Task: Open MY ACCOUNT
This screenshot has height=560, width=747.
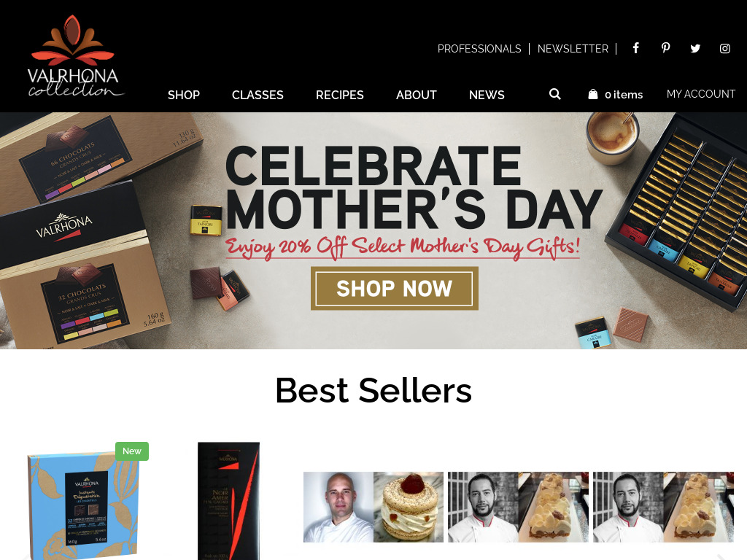Action: [x=701, y=94]
